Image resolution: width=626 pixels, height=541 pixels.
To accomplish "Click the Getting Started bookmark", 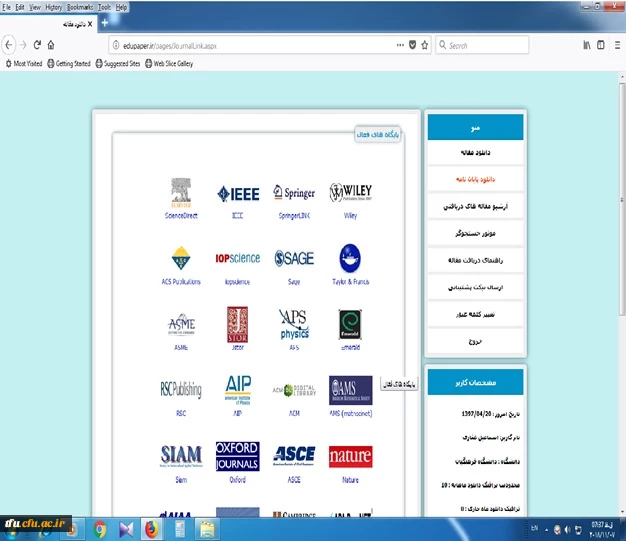I will (67, 63).
